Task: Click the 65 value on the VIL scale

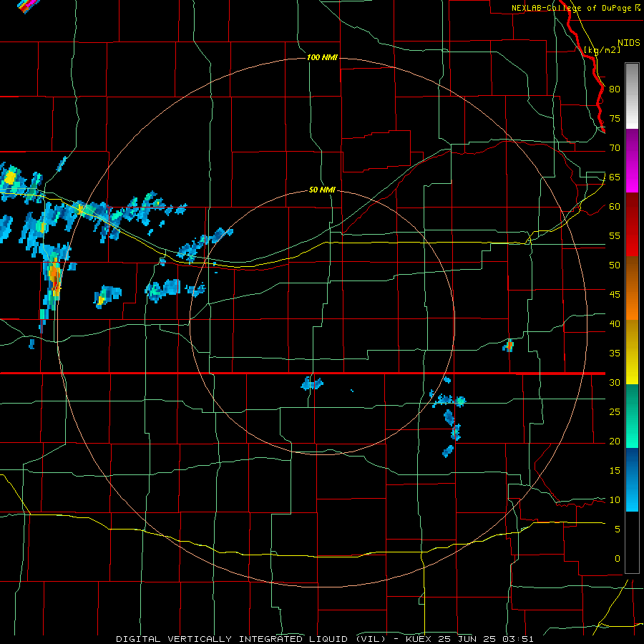Action: pyautogui.click(x=615, y=177)
